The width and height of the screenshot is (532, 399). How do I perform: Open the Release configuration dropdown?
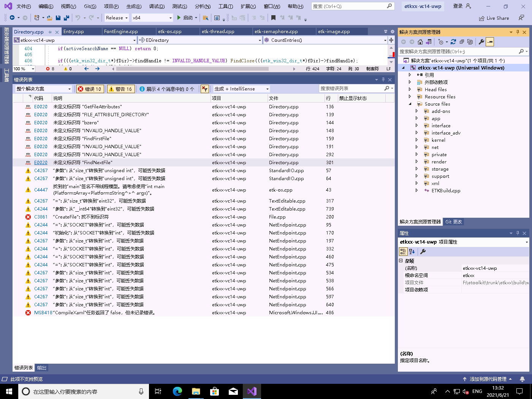pos(117,18)
